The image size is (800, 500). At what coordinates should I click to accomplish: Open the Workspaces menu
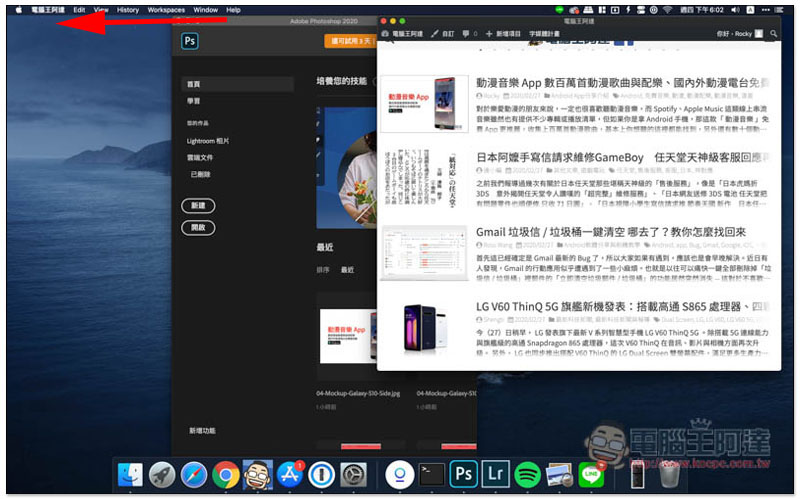(x=166, y=10)
